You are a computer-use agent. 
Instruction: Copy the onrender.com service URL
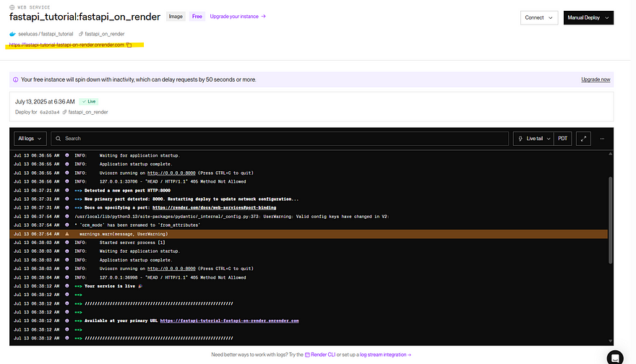(129, 45)
